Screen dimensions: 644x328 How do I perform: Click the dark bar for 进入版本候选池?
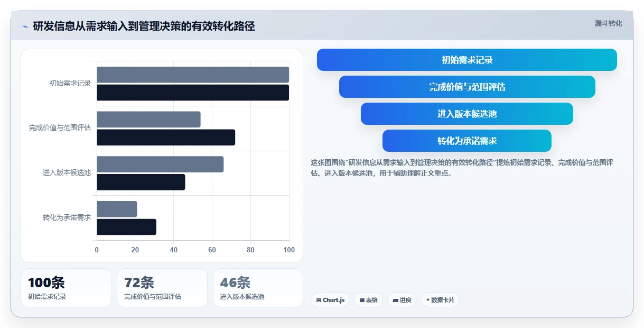(x=141, y=183)
